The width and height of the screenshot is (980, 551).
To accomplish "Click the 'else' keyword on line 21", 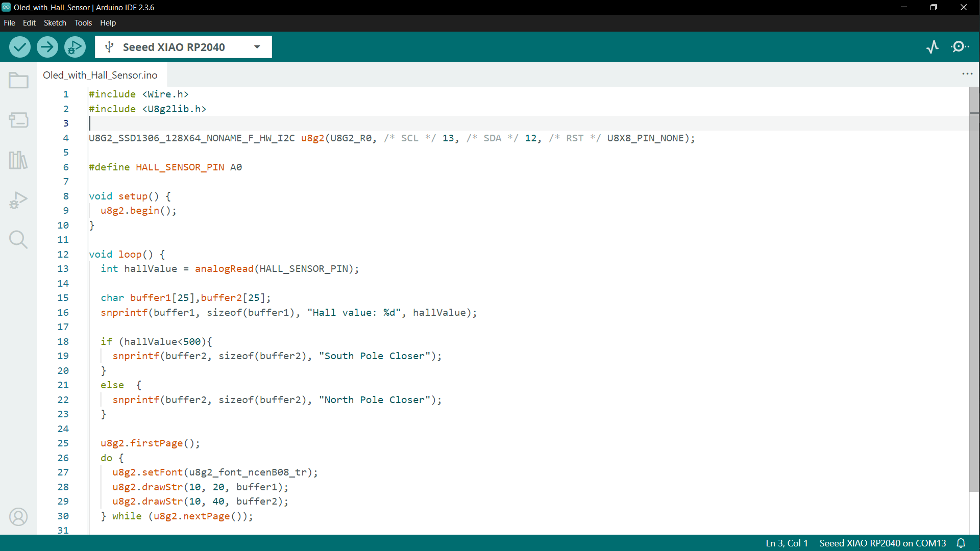I will pos(112,385).
